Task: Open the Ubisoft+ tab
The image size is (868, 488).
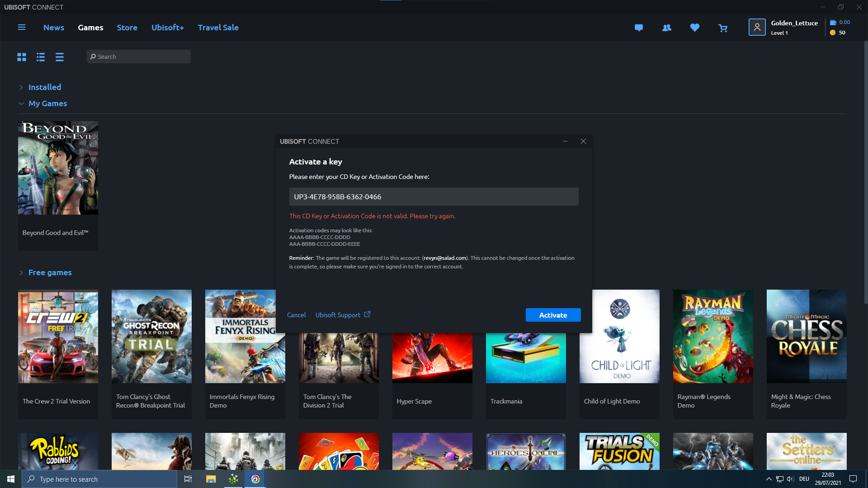Action: [167, 28]
